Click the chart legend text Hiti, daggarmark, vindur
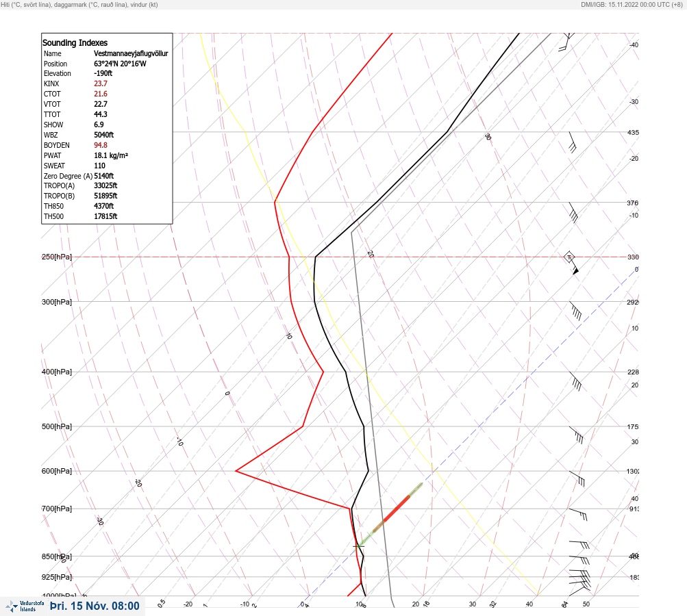 pos(79,4)
